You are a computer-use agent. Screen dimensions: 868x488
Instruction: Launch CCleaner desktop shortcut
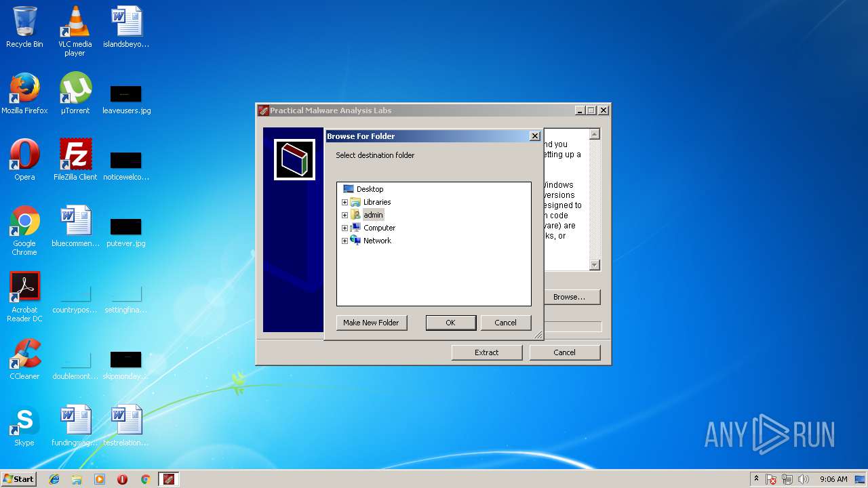tap(24, 359)
